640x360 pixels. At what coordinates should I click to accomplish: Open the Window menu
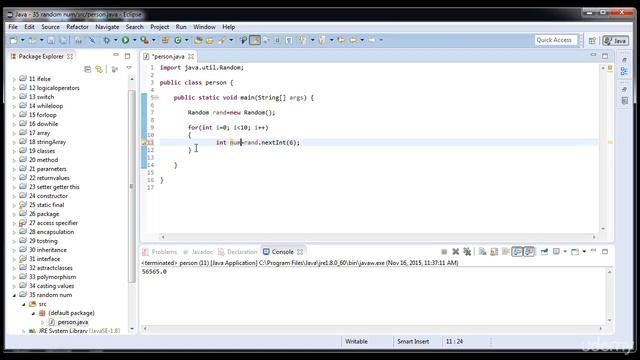click(204, 27)
